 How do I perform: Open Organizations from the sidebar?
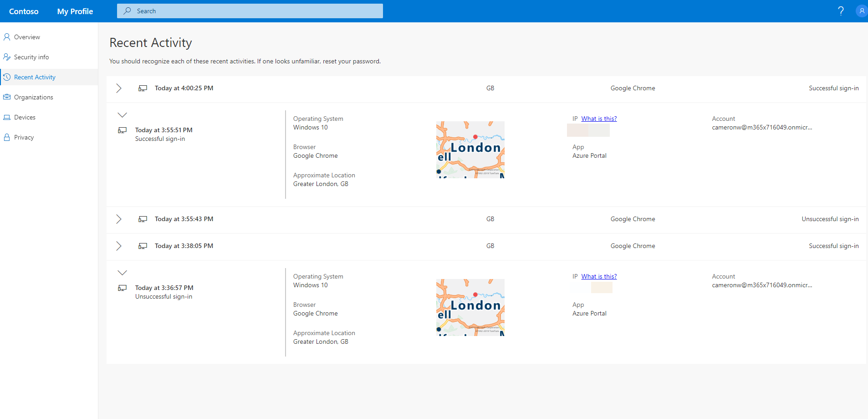pos(49,97)
